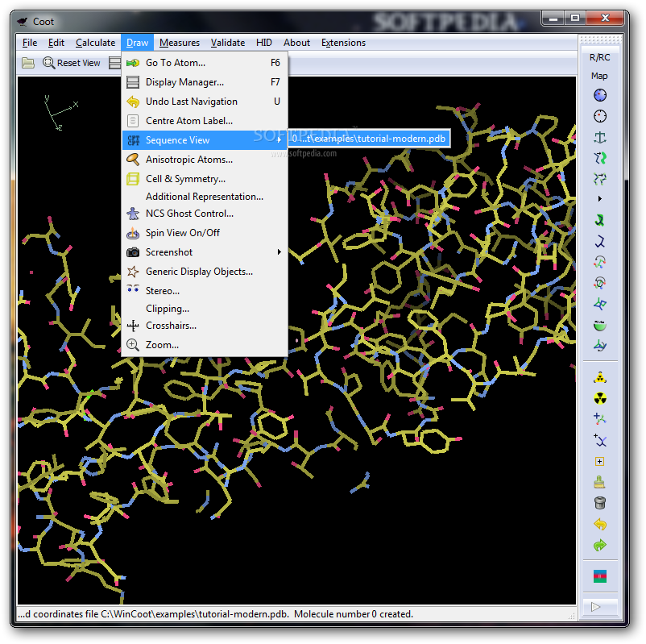
Task: Open the Calculate menu
Action: [96, 43]
